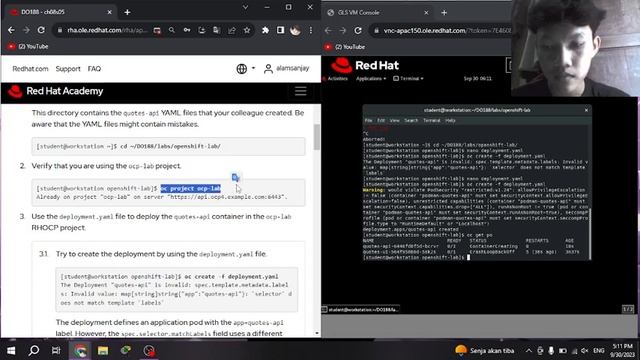Open Windows taskbar search
The height and width of the screenshot is (360, 640).
pyautogui.click(x=34, y=351)
